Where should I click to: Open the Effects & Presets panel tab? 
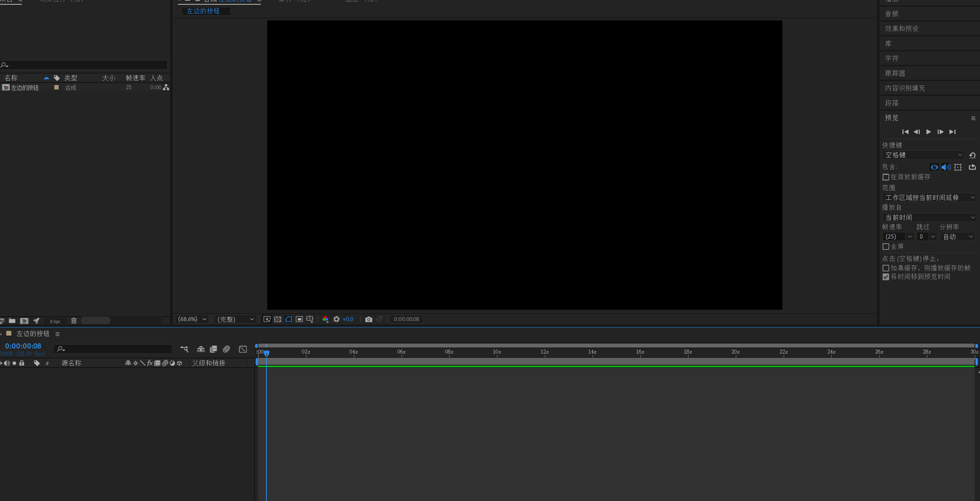click(x=901, y=29)
